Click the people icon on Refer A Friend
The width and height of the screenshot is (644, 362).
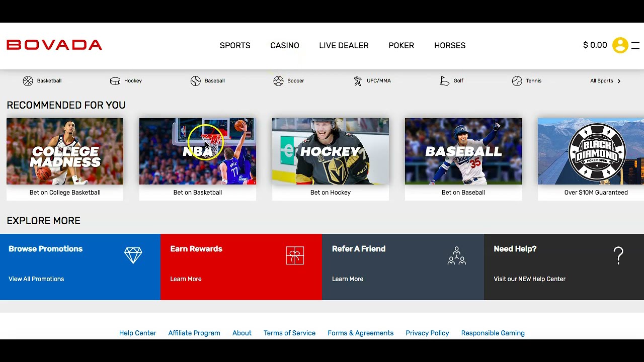456,255
